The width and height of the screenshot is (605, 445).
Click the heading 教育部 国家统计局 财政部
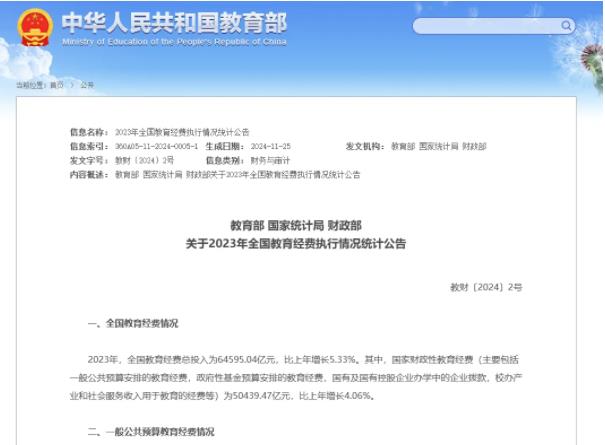click(296, 225)
